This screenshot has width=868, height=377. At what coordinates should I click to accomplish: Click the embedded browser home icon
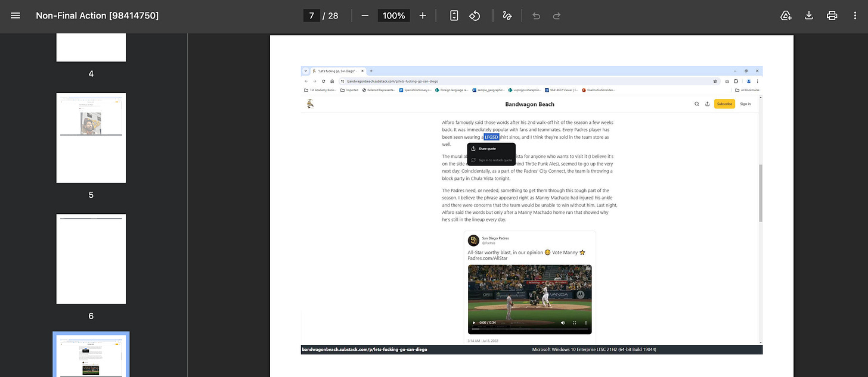click(332, 81)
